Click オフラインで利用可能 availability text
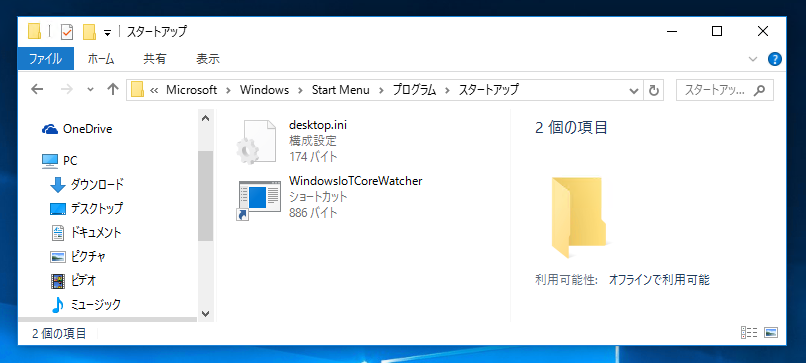This screenshot has height=363, width=806. tap(659, 280)
